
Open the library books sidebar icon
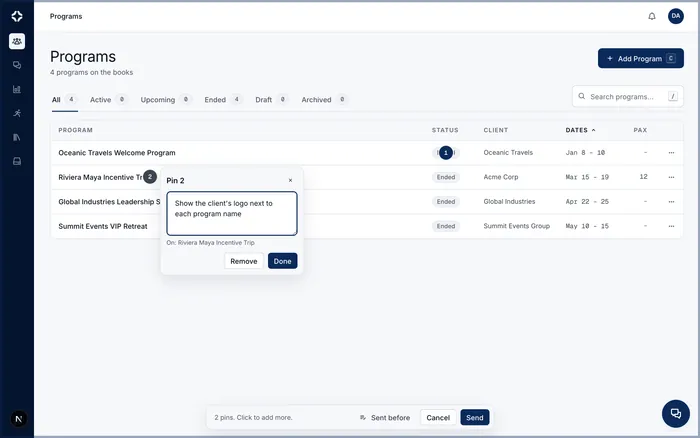coord(17,137)
